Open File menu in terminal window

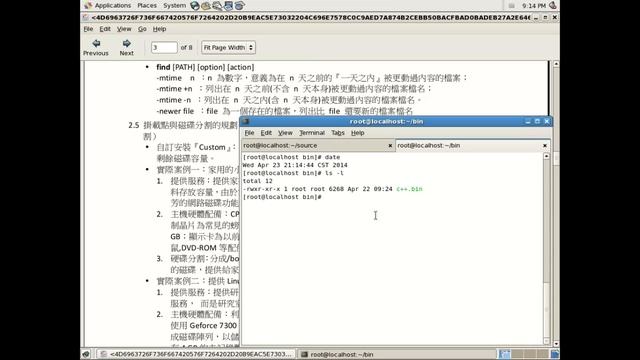[249, 133]
